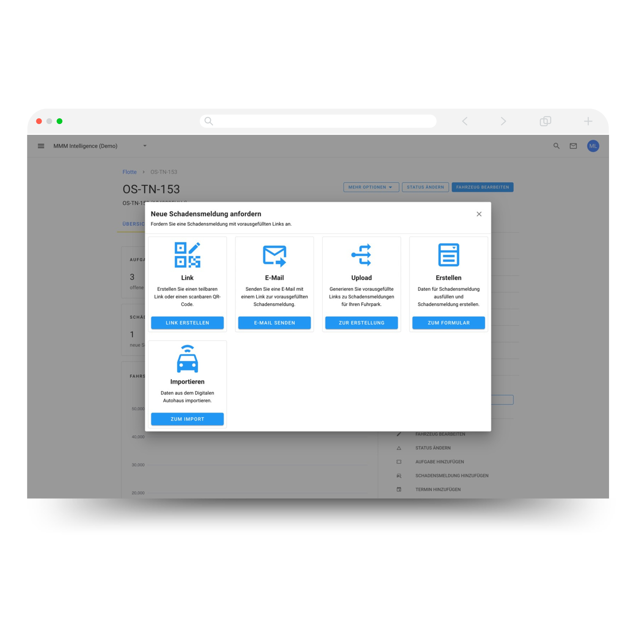Click ZUM IMPORT button
The width and height of the screenshot is (644, 644).
click(x=187, y=419)
